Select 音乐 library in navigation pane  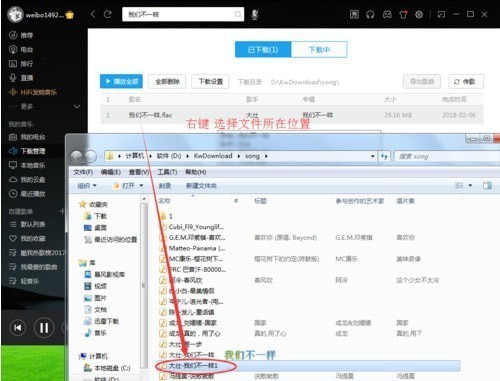pos(95,333)
